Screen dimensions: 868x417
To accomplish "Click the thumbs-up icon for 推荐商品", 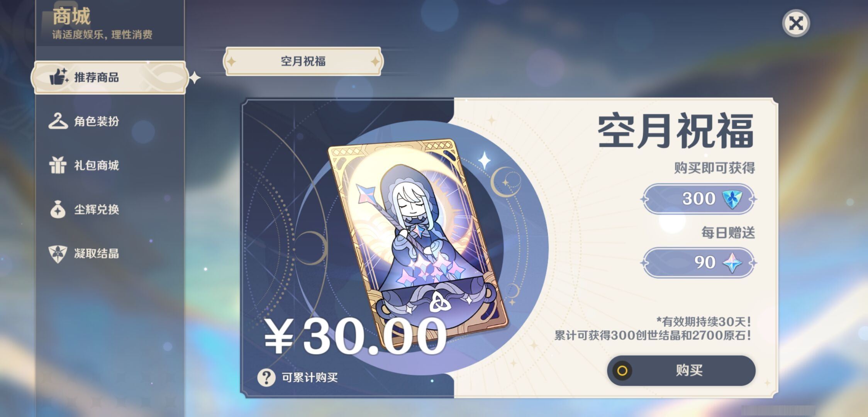I will [59, 76].
